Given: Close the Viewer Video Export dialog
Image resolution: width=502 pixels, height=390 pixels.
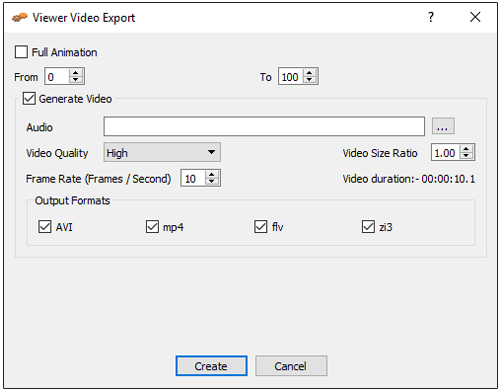Looking at the screenshot, I should [475, 17].
